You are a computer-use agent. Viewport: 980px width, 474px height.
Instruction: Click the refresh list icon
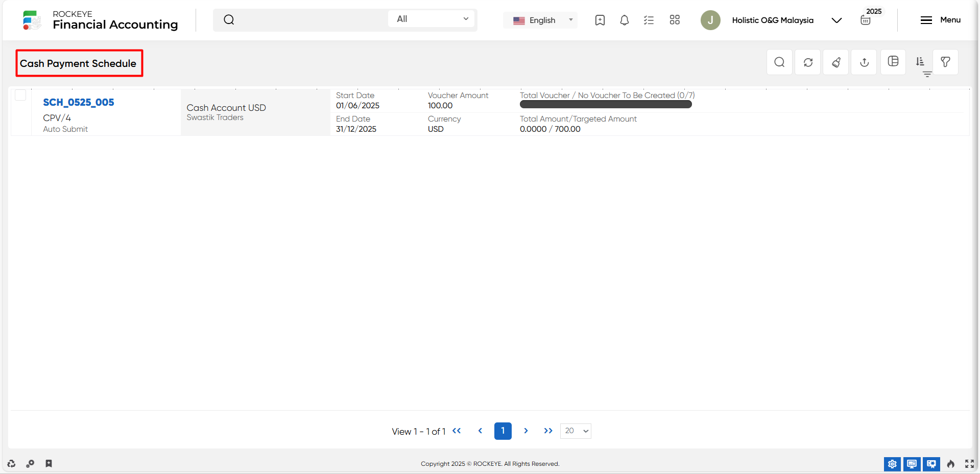[x=808, y=62]
